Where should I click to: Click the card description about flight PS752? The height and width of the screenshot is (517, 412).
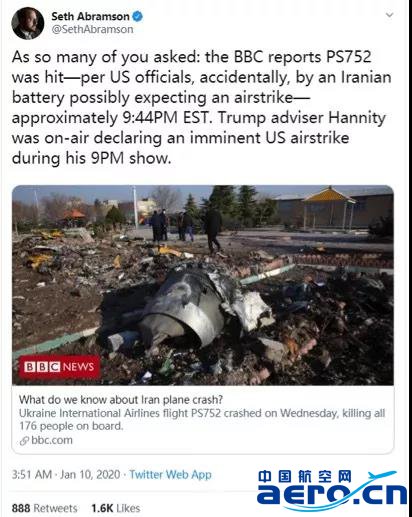click(202, 419)
